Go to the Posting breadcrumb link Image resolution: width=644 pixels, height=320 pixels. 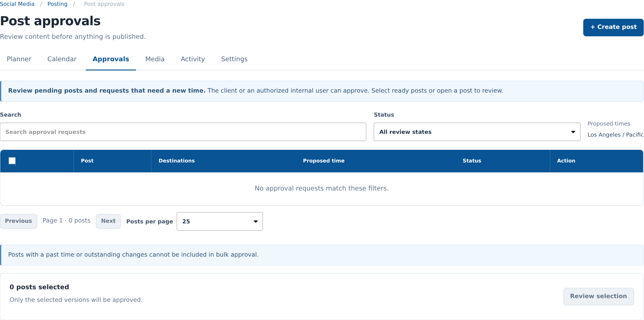click(57, 4)
